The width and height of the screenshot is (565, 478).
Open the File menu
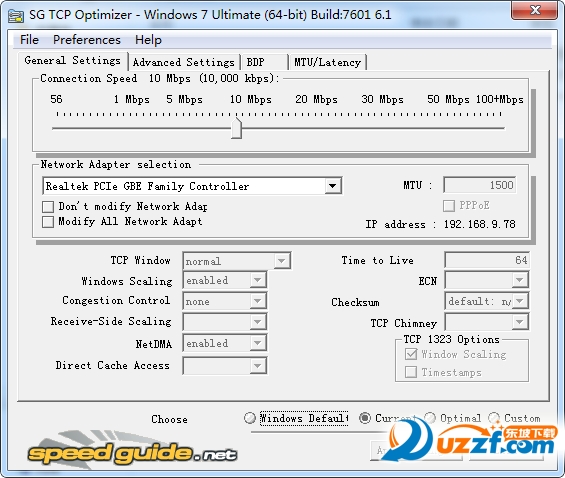coord(29,40)
